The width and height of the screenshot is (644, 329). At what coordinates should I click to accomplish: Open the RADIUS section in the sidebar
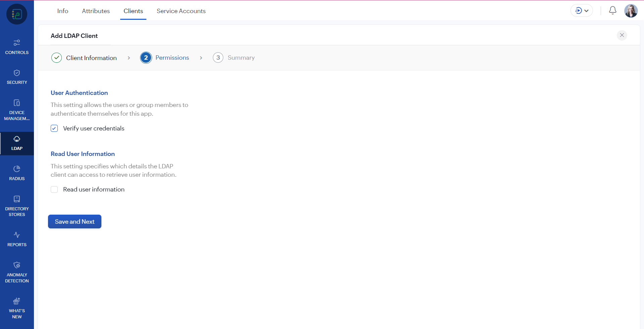17,173
